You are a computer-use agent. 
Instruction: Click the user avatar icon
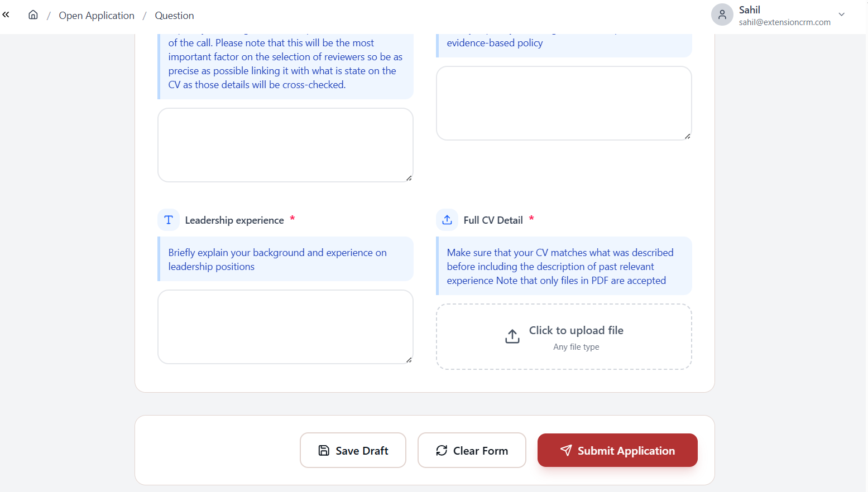[722, 15]
